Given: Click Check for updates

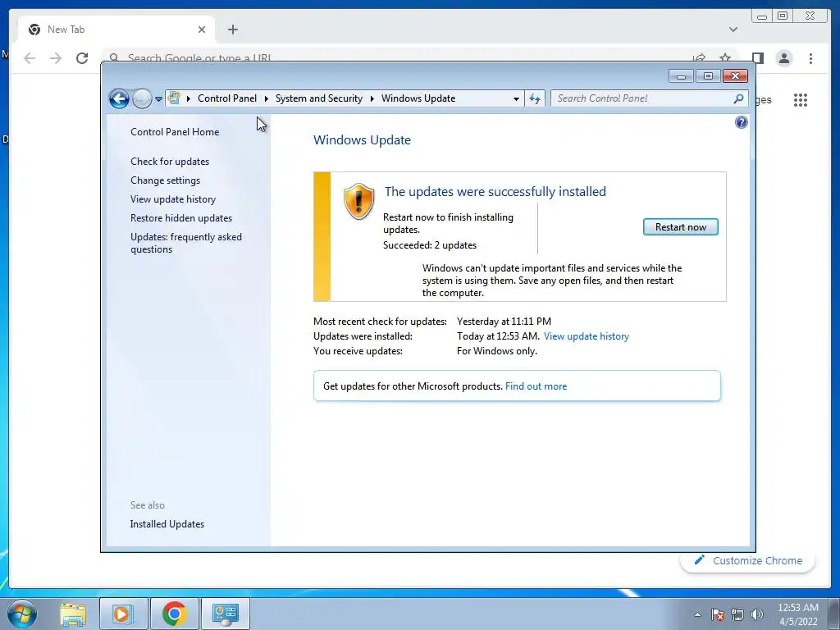Looking at the screenshot, I should coord(170,162).
